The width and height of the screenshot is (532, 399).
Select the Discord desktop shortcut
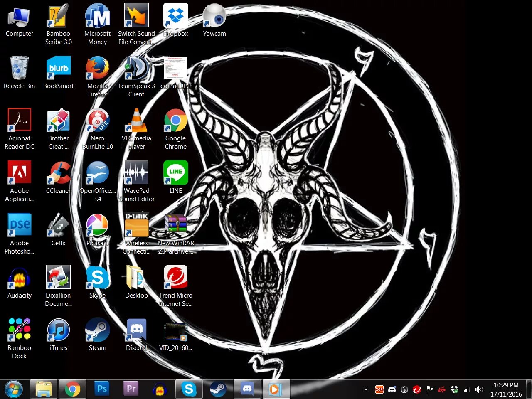tap(136, 335)
